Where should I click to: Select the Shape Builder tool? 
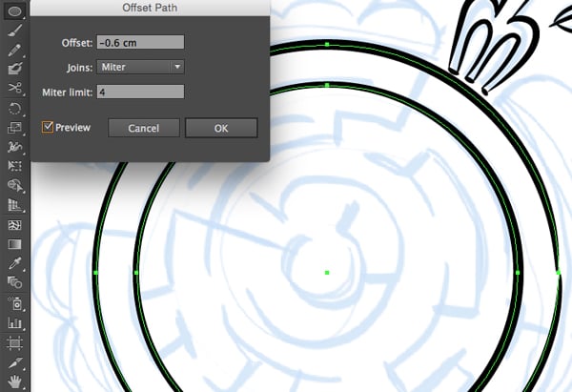tap(14, 185)
